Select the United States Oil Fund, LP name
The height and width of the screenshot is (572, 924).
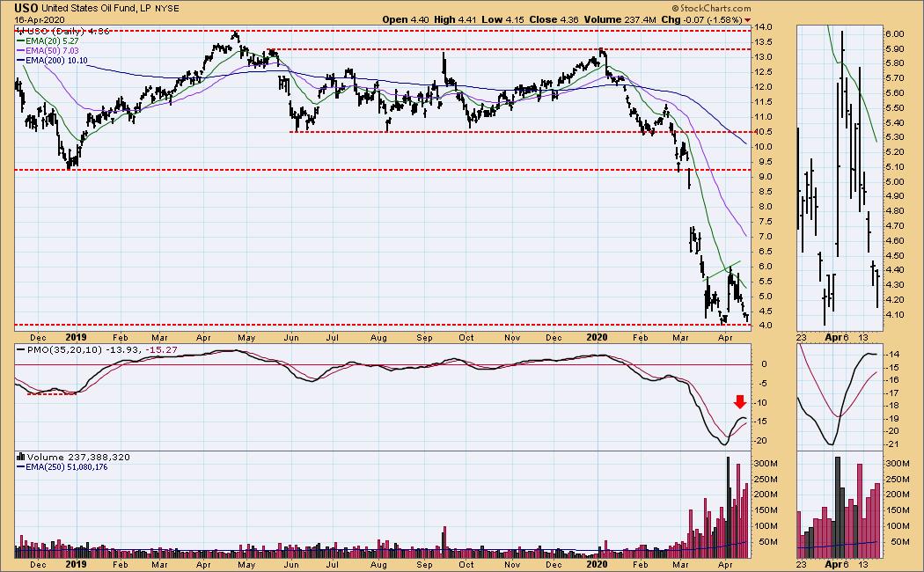pyautogui.click(x=97, y=8)
